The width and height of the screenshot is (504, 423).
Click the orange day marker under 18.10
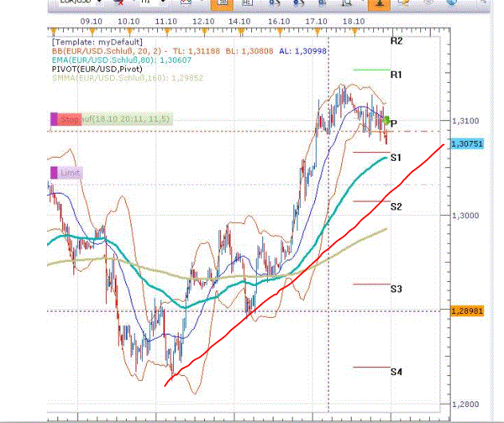pos(355,32)
